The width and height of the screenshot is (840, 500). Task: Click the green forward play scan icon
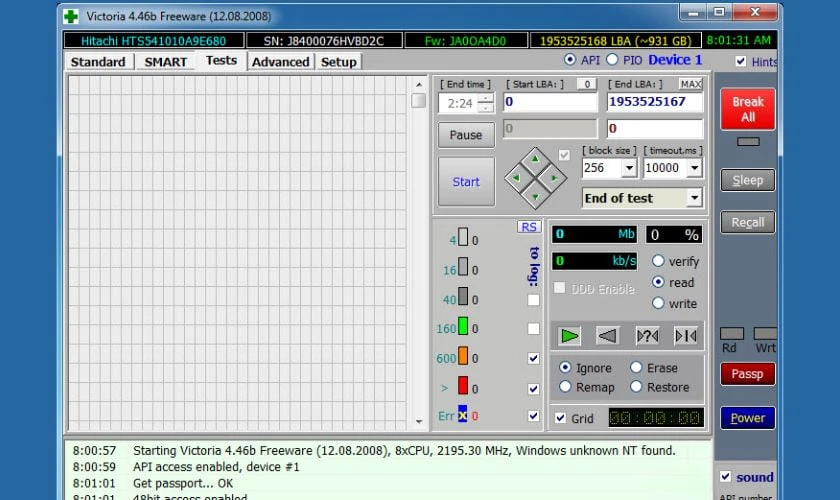click(x=569, y=336)
